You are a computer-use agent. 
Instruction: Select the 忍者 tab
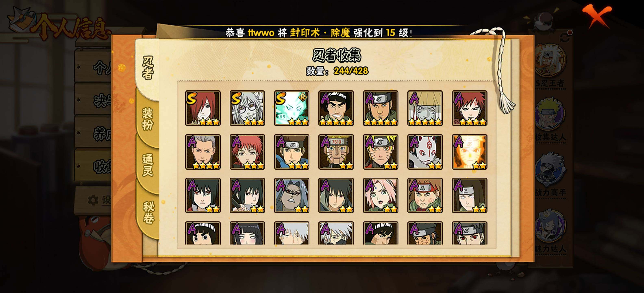[x=148, y=68]
